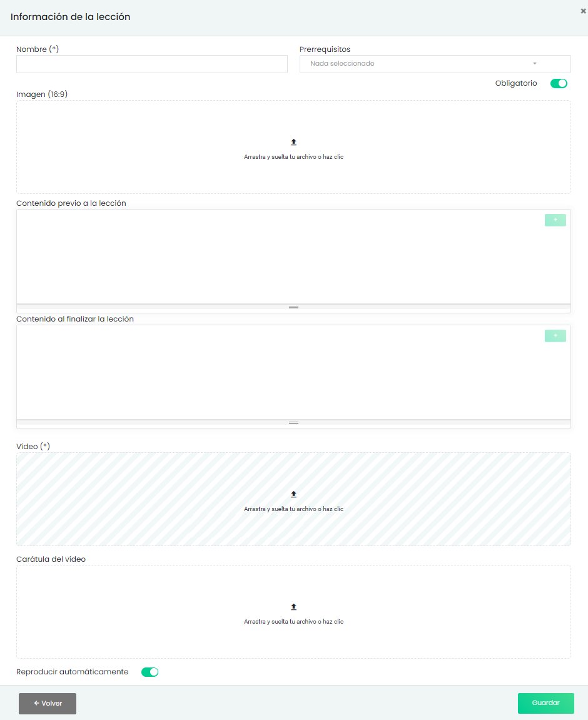
Task: Click the Volver button
Action: pos(48,703)
